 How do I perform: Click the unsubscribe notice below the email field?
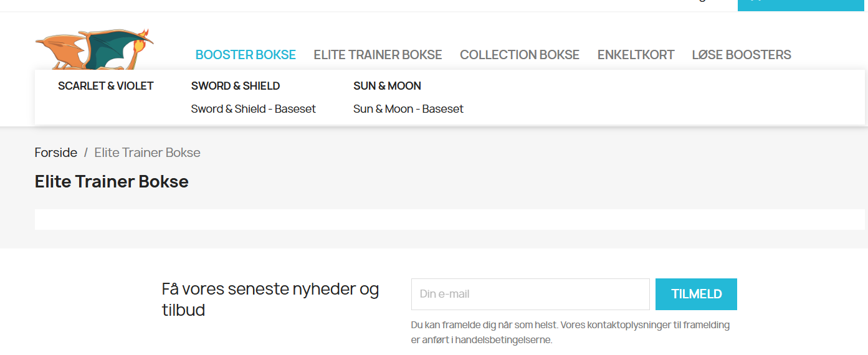click(571, 333)
